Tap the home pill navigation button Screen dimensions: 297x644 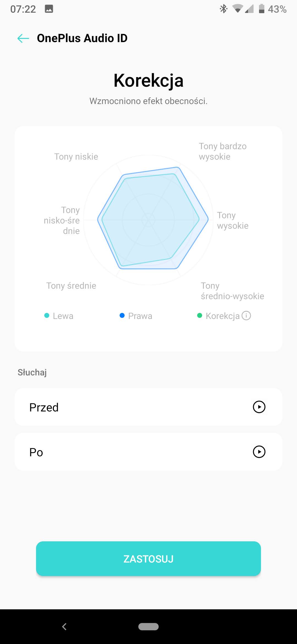tap(148, 627)
